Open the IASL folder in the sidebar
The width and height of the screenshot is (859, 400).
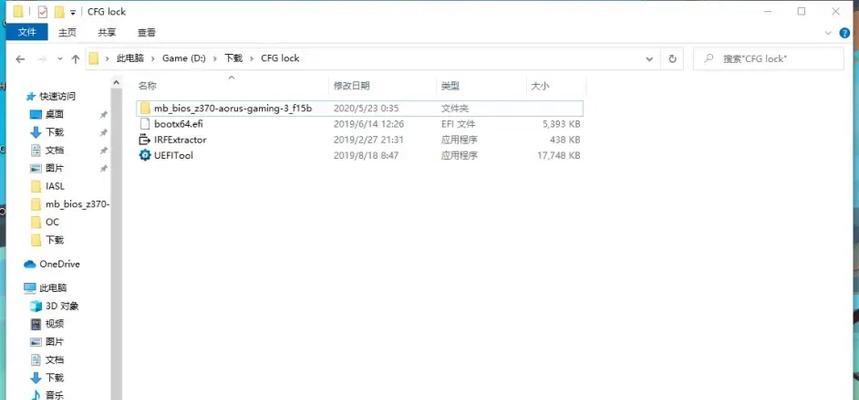point(55,186)
